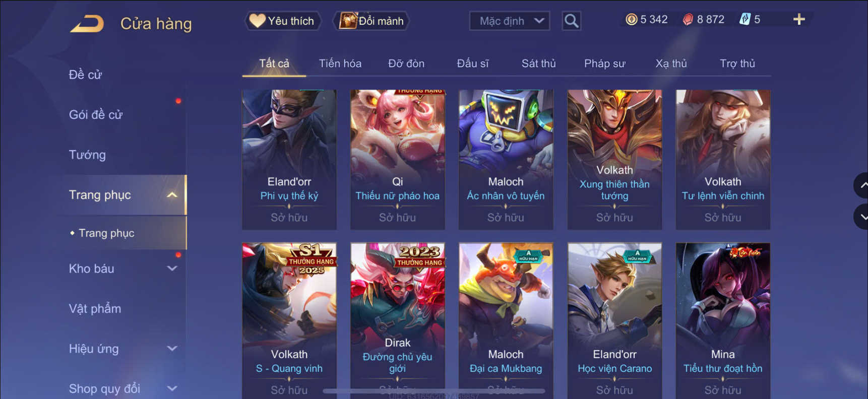
Task: Click the up chevron on right edge
Action: (x=861, y=185)
